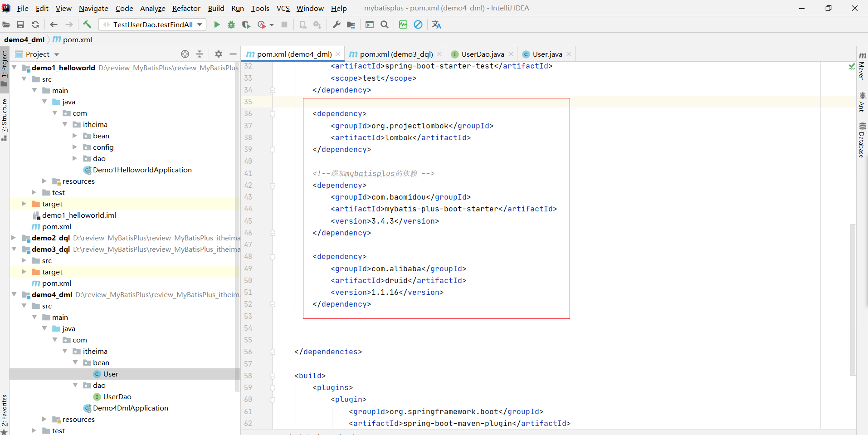
Task: Click the editor's vertical scrollbar
Action: pos(853,299)
